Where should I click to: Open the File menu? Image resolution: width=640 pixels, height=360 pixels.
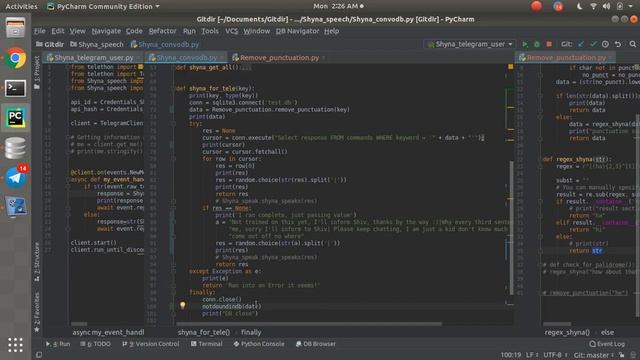coord(40,31)
